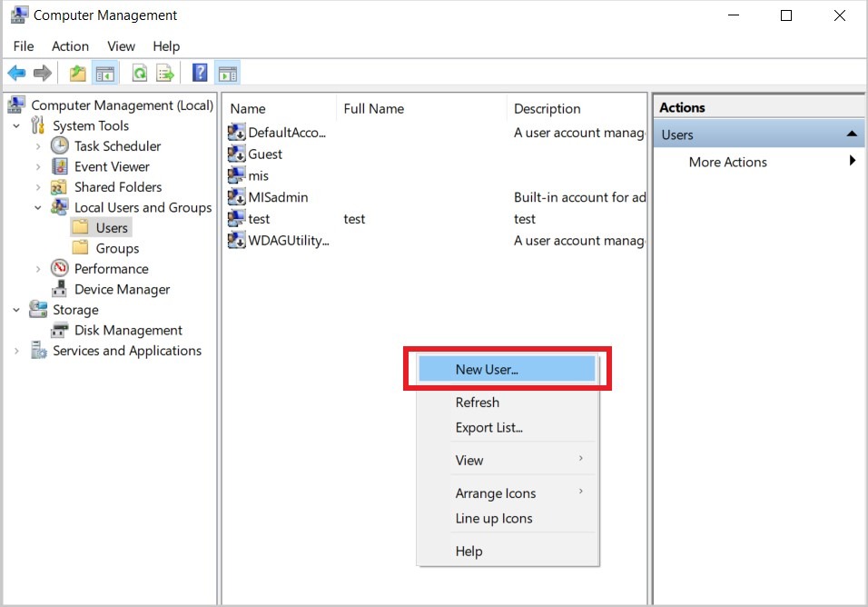Select the MISadmin user account icon
The image size is (868, 607).
(x=237, y=197)
